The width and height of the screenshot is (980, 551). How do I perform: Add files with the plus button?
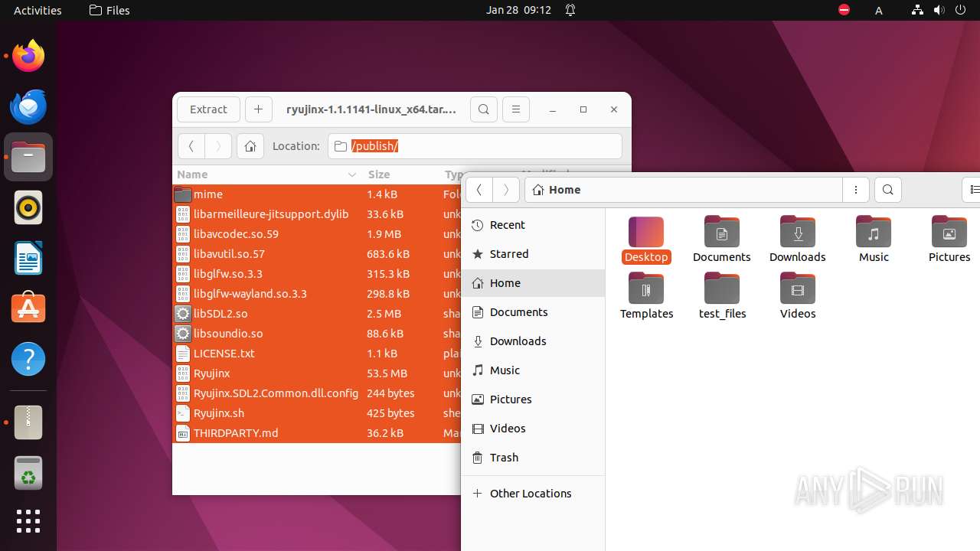(258, 109)
